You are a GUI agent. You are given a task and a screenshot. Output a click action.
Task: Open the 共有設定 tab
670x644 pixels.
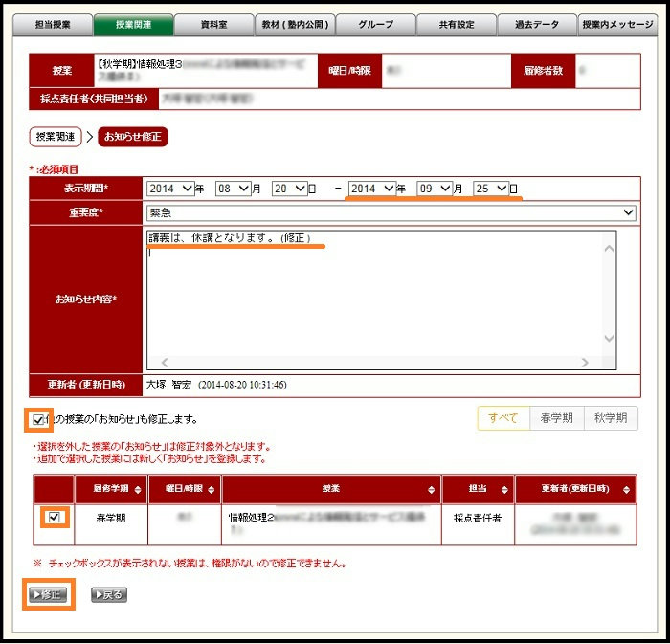(457, 26)
